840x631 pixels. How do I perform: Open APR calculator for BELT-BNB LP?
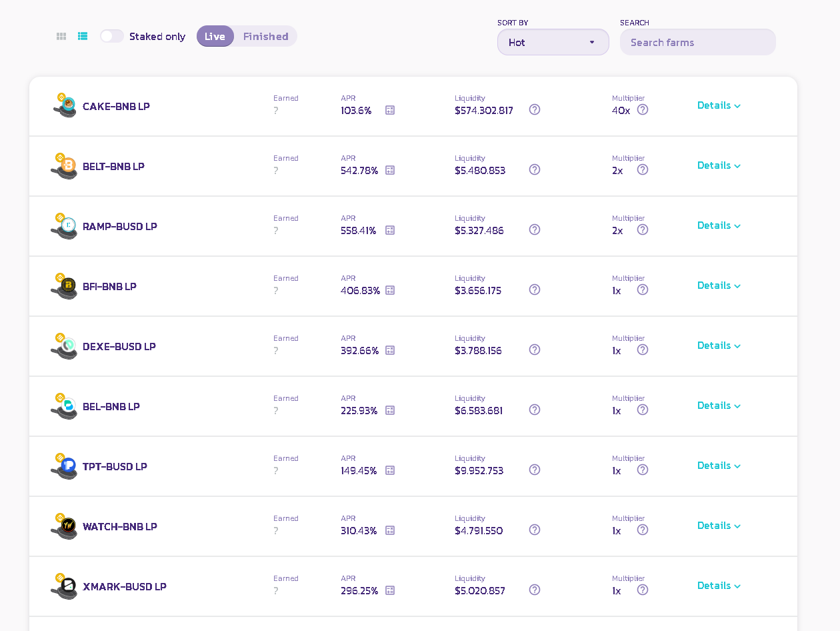(390, 170)
